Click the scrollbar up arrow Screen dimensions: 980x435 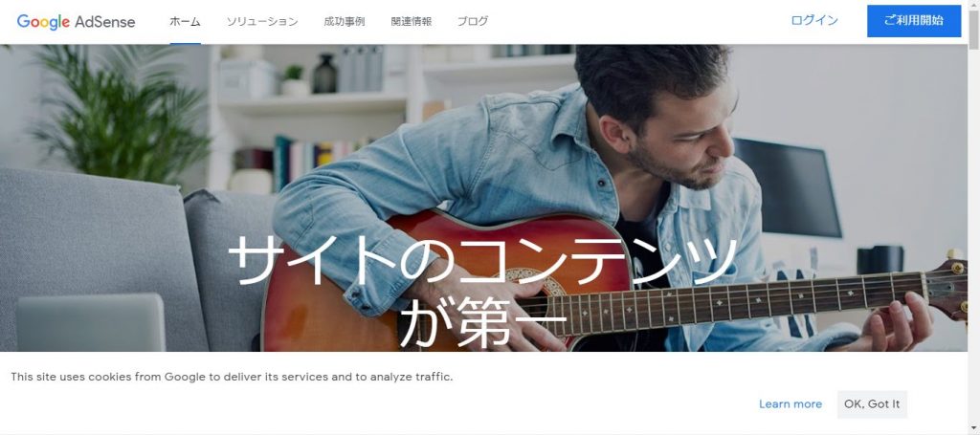tap(973, 5)
